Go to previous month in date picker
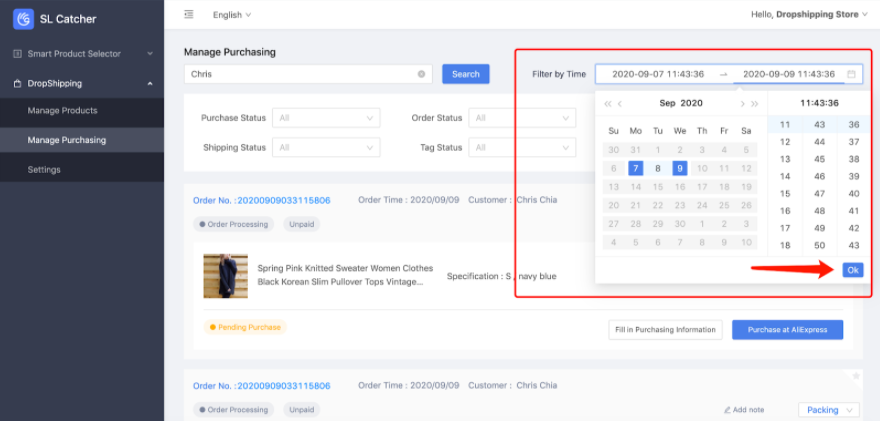This screenshot has width=880, height=421. pos(620,103)
